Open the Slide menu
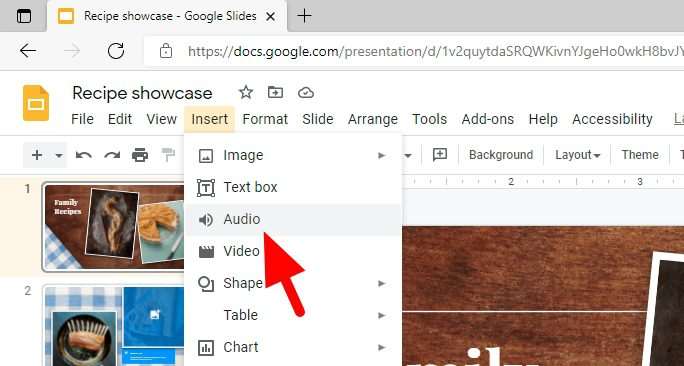The image size is (684, 366). tap(318, 119)
